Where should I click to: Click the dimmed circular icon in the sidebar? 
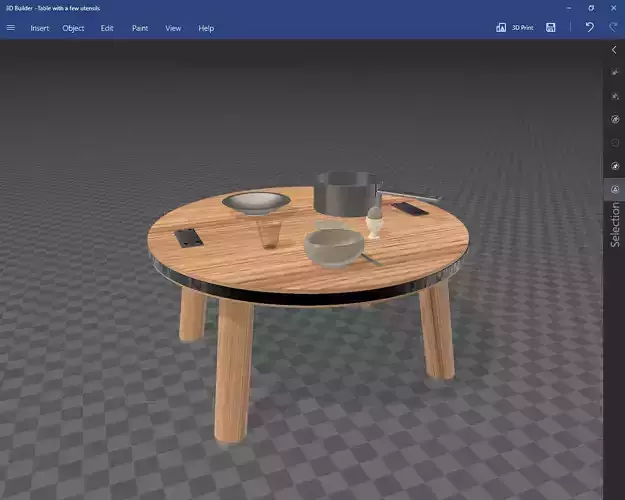615,142
